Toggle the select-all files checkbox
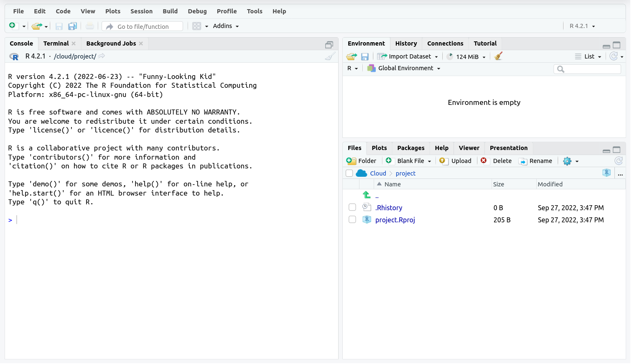 click(349, 173)
